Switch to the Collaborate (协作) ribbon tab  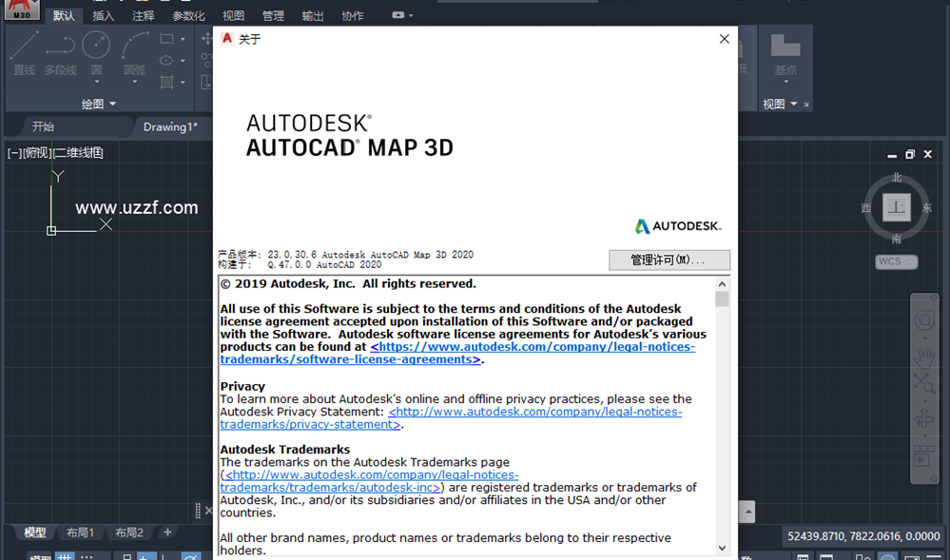(353, 16)
